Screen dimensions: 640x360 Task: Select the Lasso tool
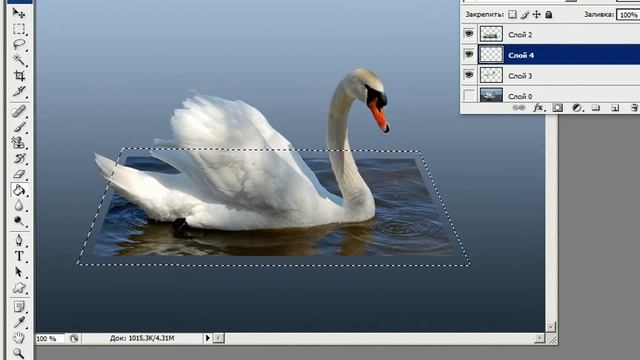tap(19, 44)
